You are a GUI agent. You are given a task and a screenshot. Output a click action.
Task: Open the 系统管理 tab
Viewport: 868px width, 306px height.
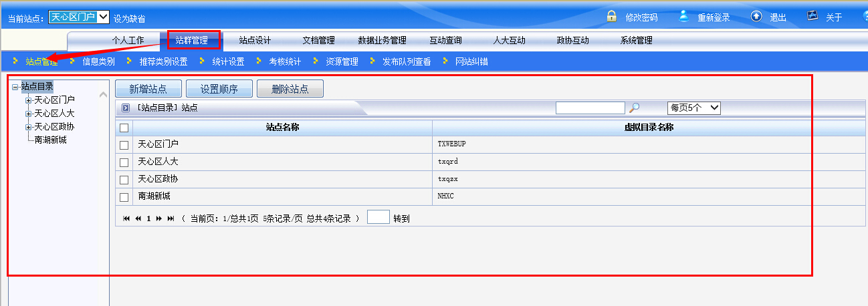(636, 40)
